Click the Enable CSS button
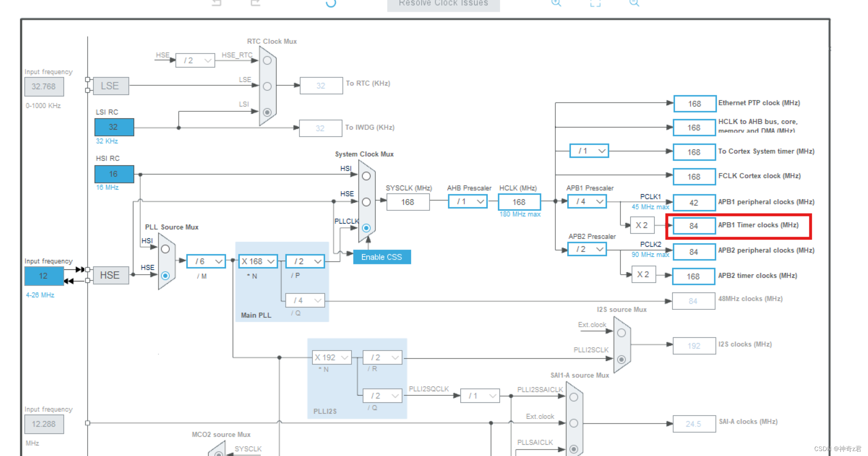The image size is (868, 456). click(x=382, y=257)
